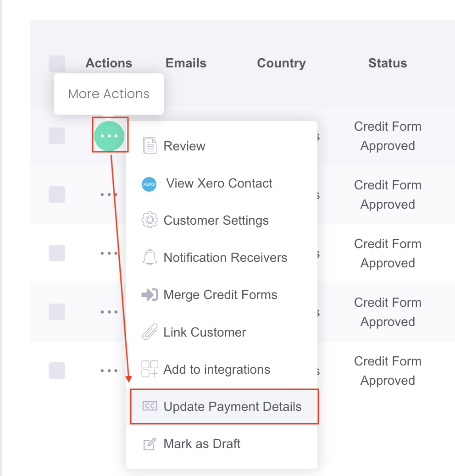Open Customer Settings via the gear icon
Image resolution: width=455 pixels, height=476 pixels.
pyautogui.click(x=149, y=220)
